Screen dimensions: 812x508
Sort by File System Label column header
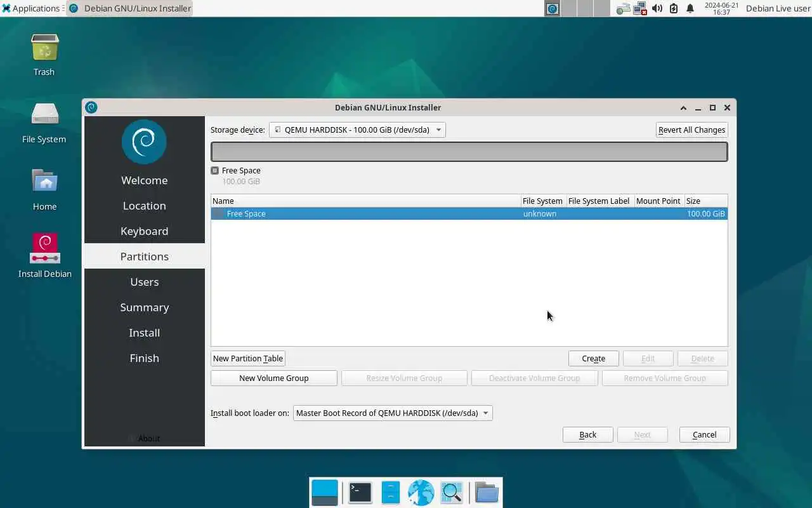[x=600, y=201]
